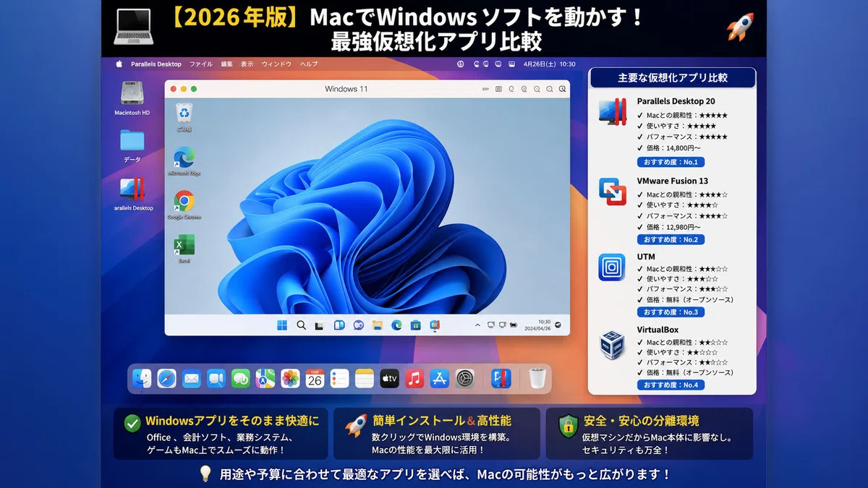Viewport: 868px width, 488px height.
Task: Click the 価格：14,800円〜 line
Action: pos(673,147)
